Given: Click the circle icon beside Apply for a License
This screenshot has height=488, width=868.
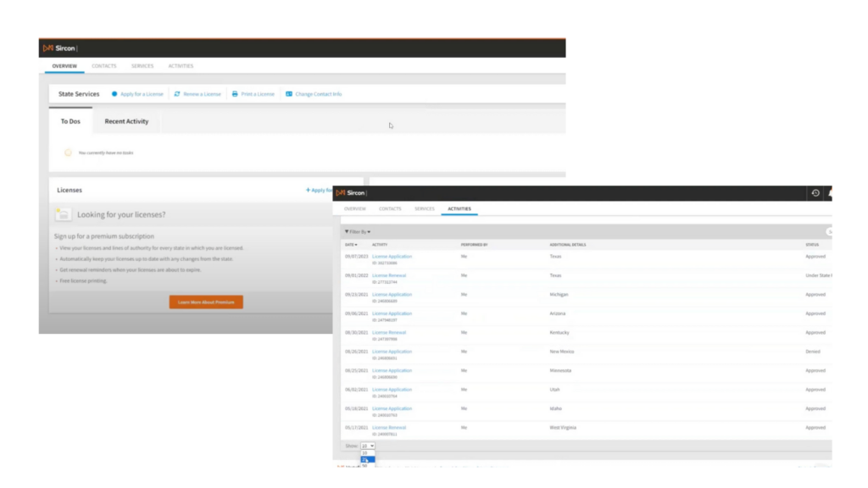Looking at the screenshot, I should pyautogui.click(x=114, y=94).
